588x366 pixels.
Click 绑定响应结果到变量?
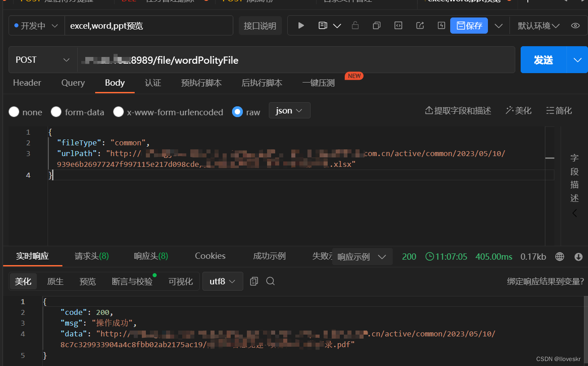pos(545,281)
